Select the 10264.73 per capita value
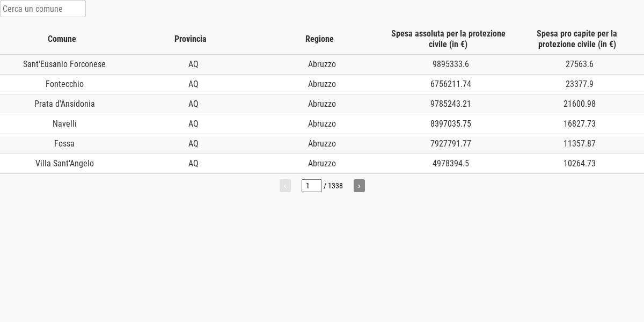The width and height of the screenshot is (644, 322). pos(580,164)
